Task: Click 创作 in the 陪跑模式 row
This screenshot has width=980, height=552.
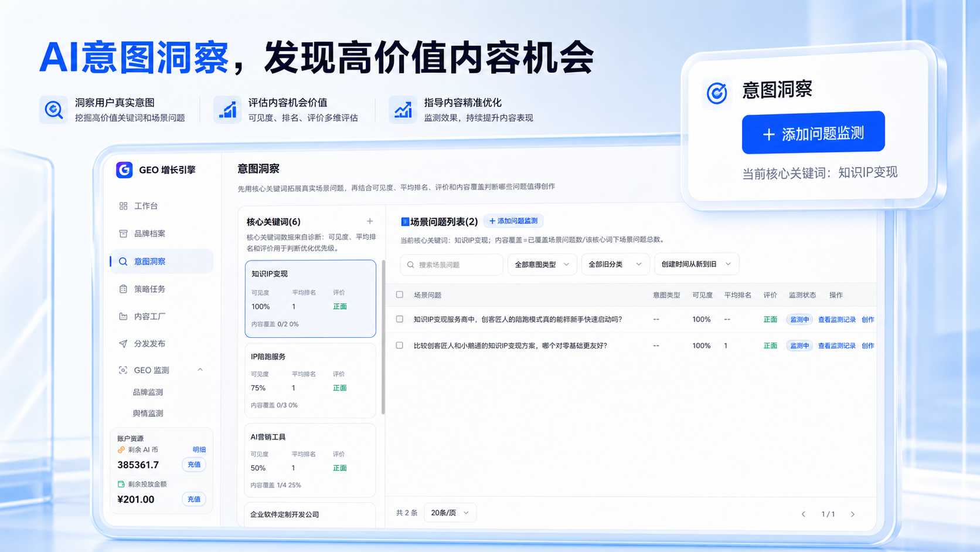Action: coord(868,320)
